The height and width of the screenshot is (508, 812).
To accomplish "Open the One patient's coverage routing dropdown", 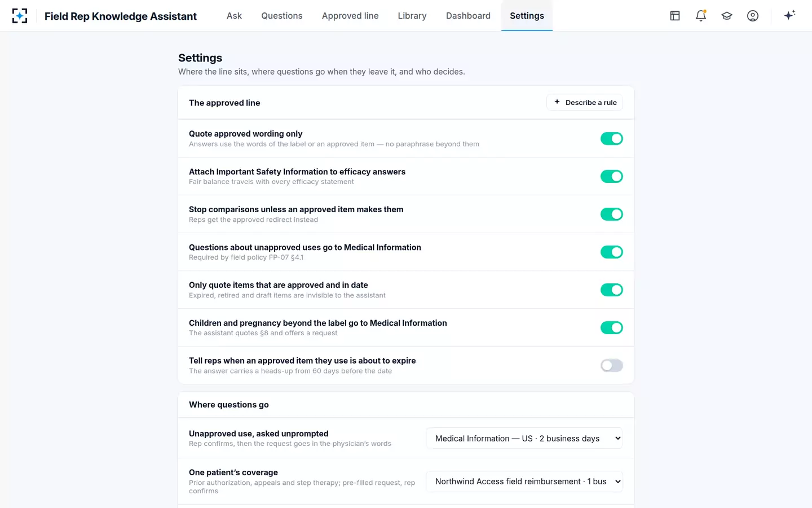I will [524, 481].
